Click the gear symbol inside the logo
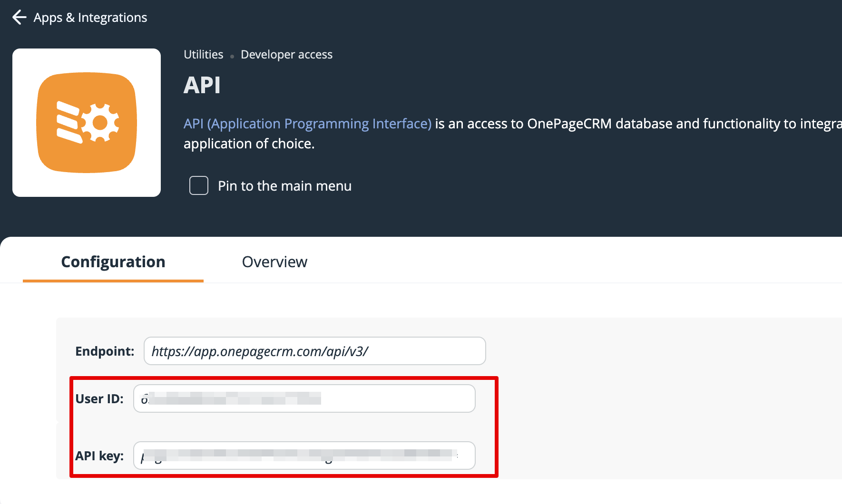Viewport: 842px width, 504px height. pyautogui.click(x=100, y=123)
